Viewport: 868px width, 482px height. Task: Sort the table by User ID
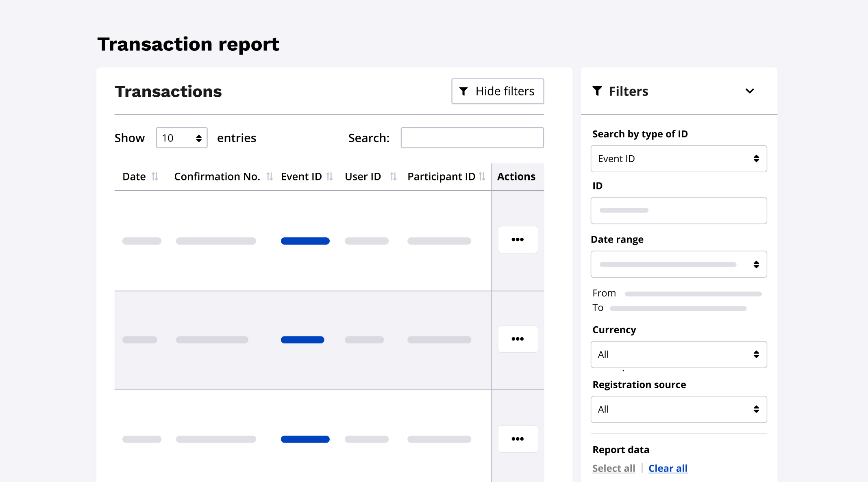coord(393,177)
